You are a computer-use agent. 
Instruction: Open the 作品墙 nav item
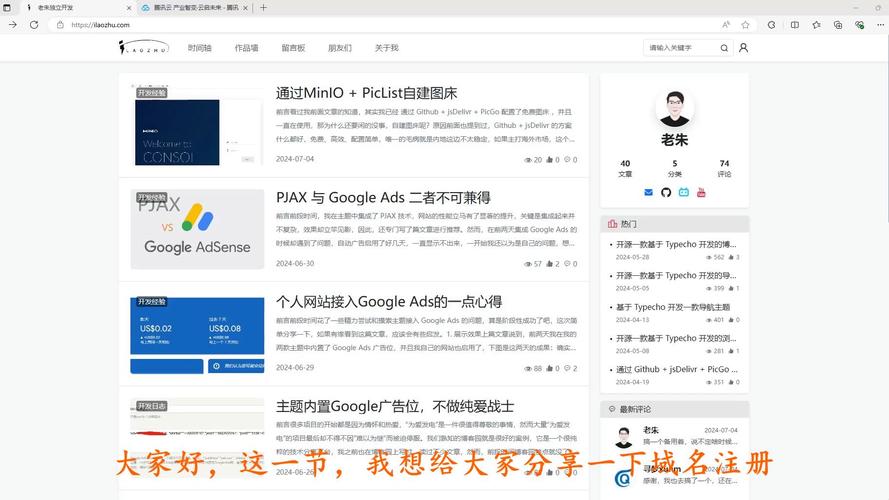click(x=247, y=48)
